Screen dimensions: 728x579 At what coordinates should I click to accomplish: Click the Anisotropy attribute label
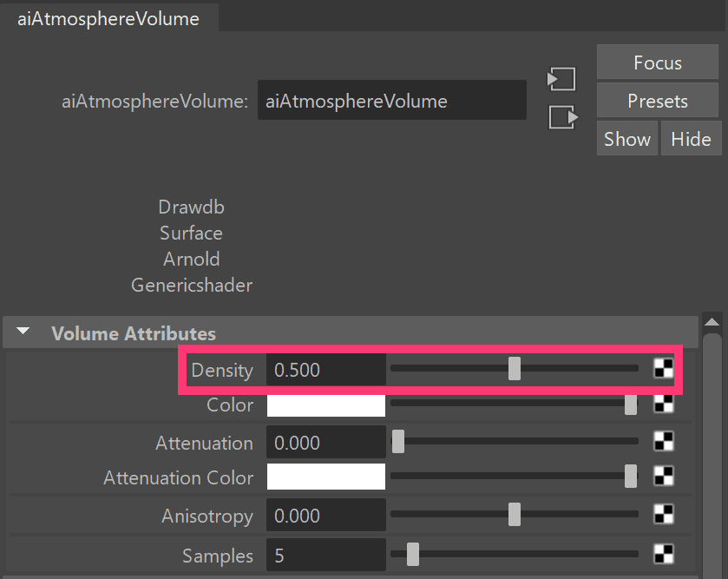pyautogui.click(x=207, y=516)
